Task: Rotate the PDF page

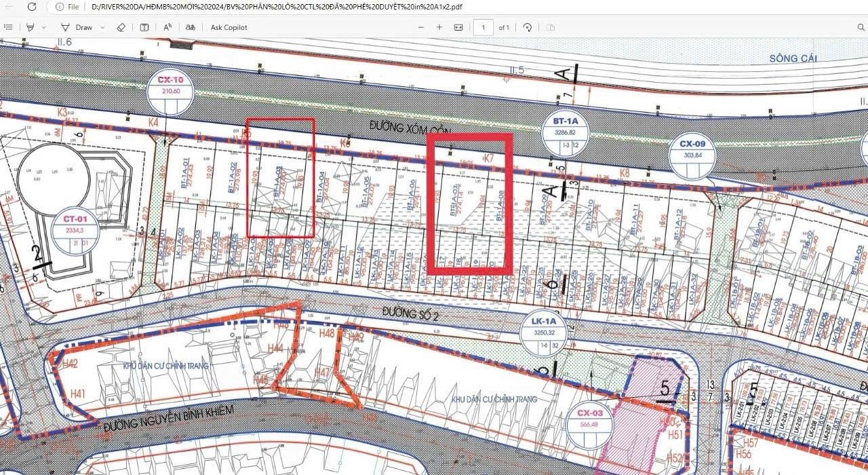Action: tap(527, 27)
